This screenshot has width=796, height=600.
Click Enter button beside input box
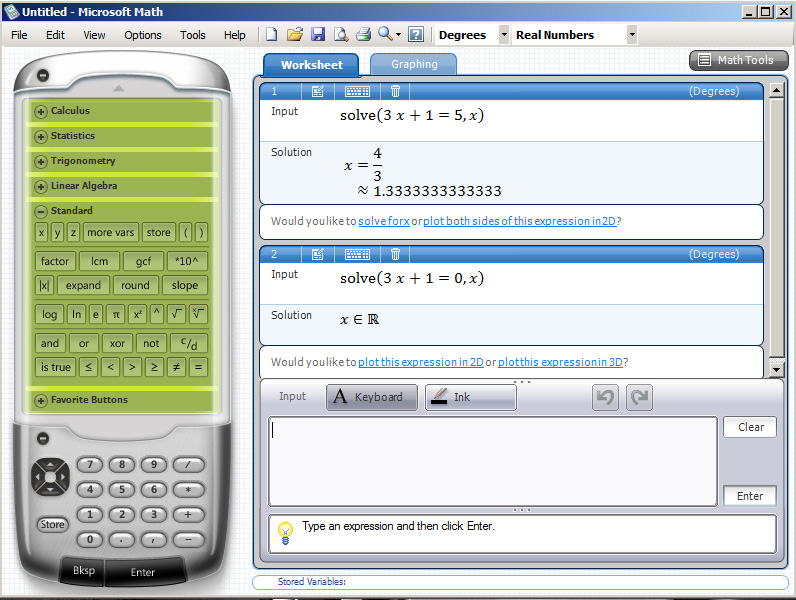click(750, 496)
